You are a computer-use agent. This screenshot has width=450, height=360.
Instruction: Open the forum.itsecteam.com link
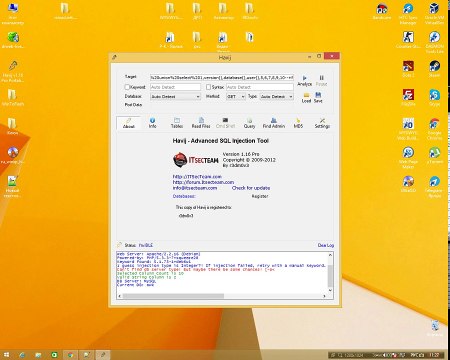(x=203, y=182)
